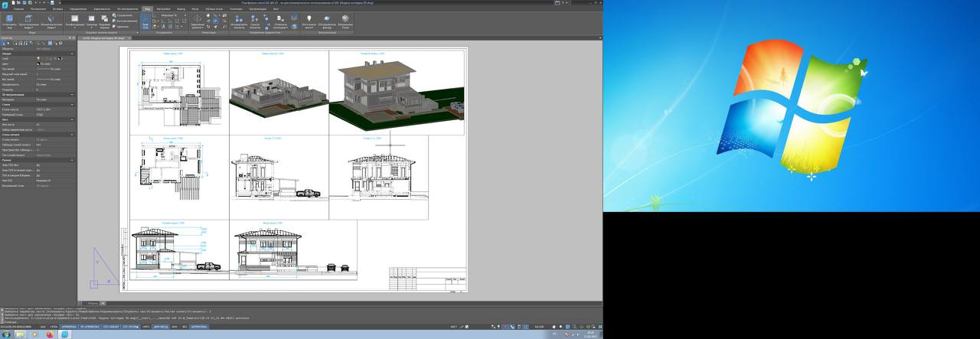Click the viewport Borders icon
This screenshot has height=339, width=980.
point(91,19)
